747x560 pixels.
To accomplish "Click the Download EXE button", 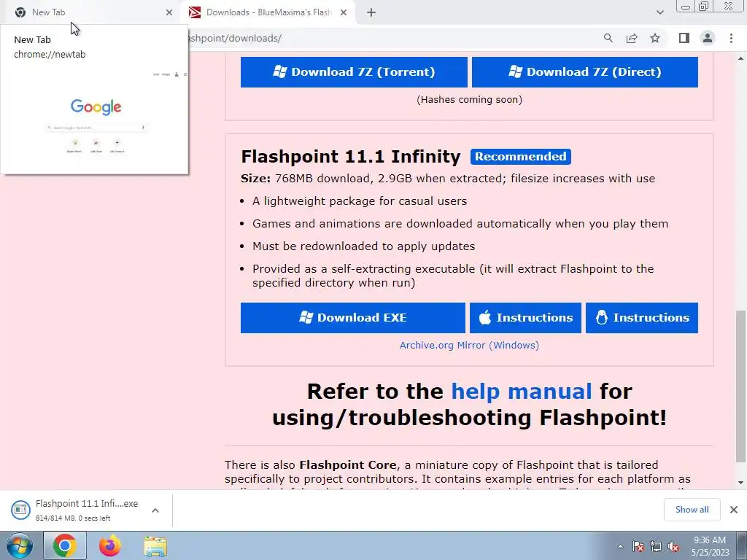I will click(353, 318).
